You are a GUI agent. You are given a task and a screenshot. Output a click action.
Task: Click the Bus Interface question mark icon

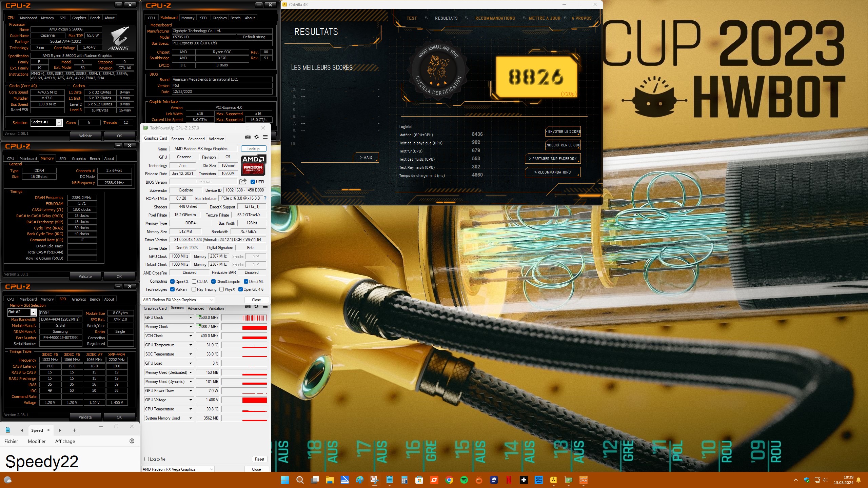point(265,198)
